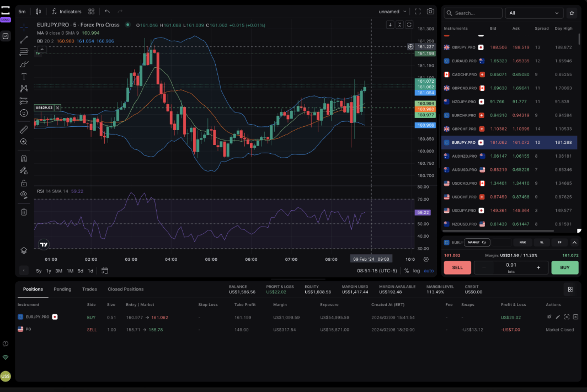Select the ruler measure tool

pyautogui.click(x=24, y=130)
